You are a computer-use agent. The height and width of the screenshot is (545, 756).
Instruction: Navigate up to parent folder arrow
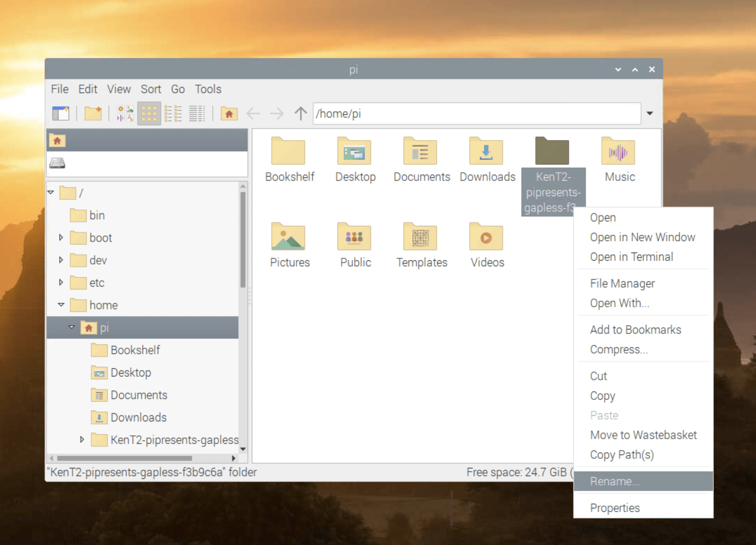pyautogui.click(x=300, y=114)
